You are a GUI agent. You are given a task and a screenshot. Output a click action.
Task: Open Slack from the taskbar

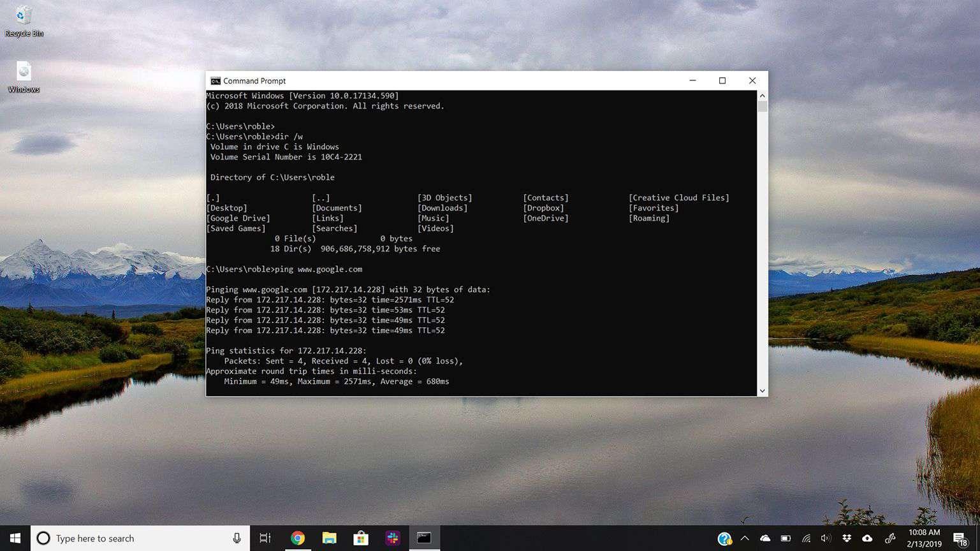pos(392,538)
